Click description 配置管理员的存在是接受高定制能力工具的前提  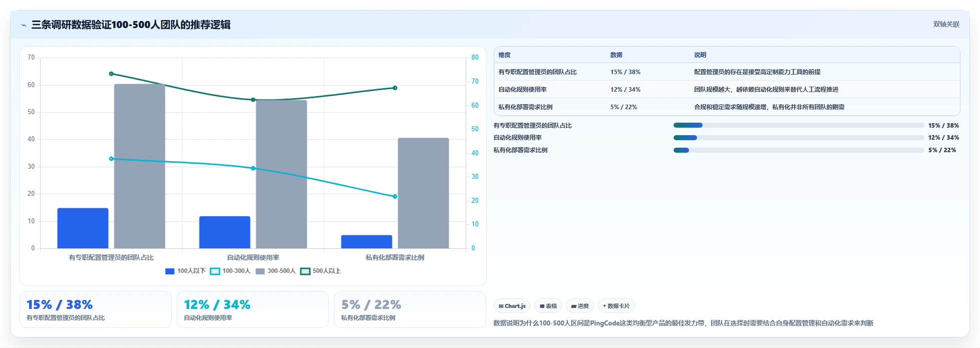(757, 72)
